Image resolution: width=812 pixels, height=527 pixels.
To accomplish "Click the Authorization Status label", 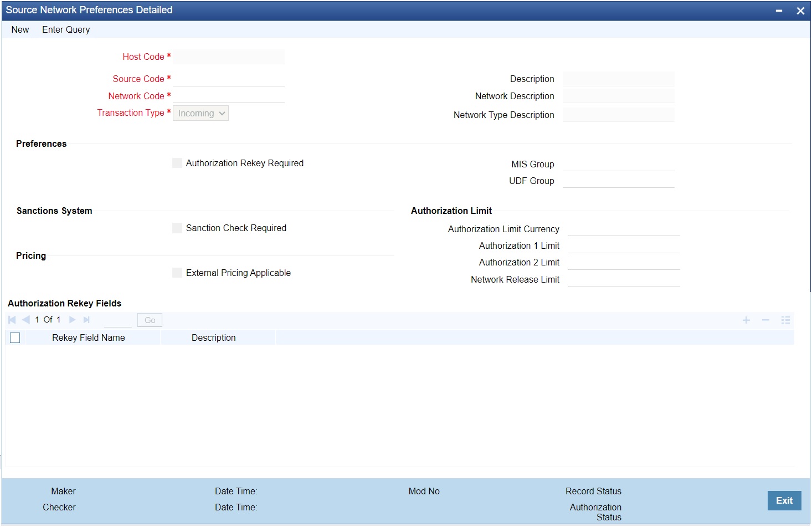I will (596, 512).
